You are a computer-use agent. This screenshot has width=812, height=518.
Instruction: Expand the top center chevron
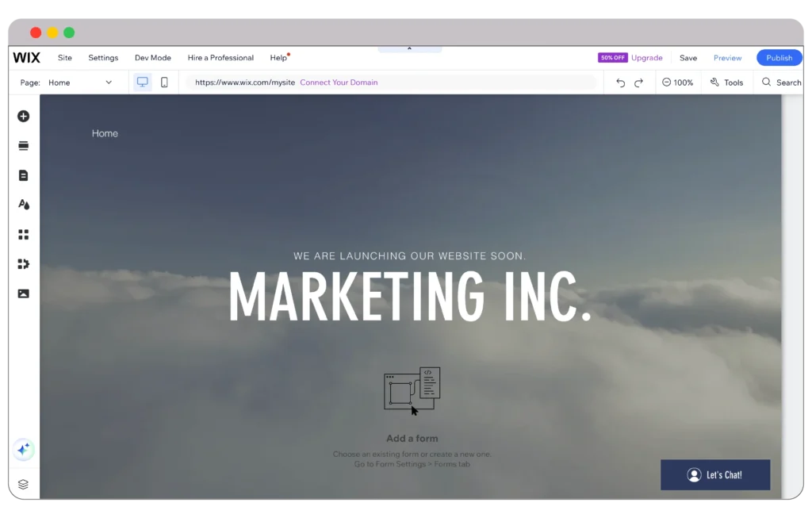tap(409, 48)
